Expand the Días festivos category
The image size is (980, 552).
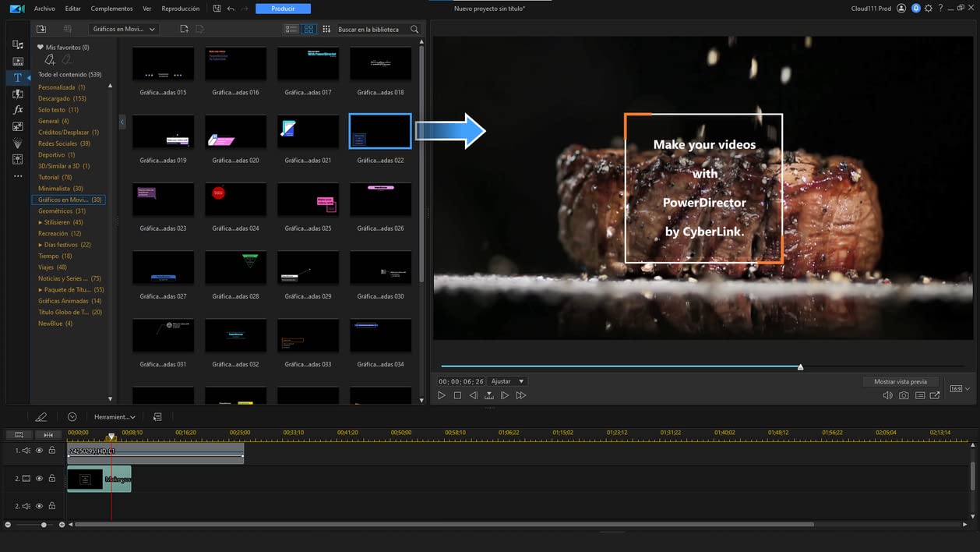[x=41, y=245]
